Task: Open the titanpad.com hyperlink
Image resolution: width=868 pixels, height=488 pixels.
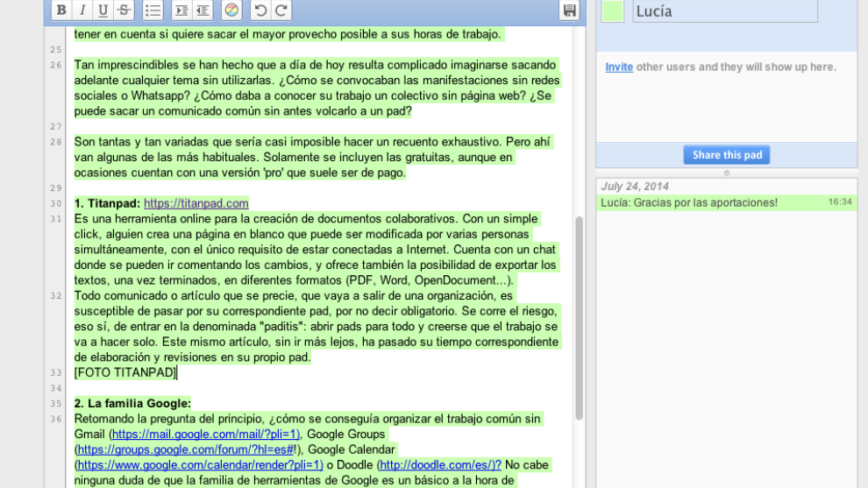Action: [x=196, y=203]
